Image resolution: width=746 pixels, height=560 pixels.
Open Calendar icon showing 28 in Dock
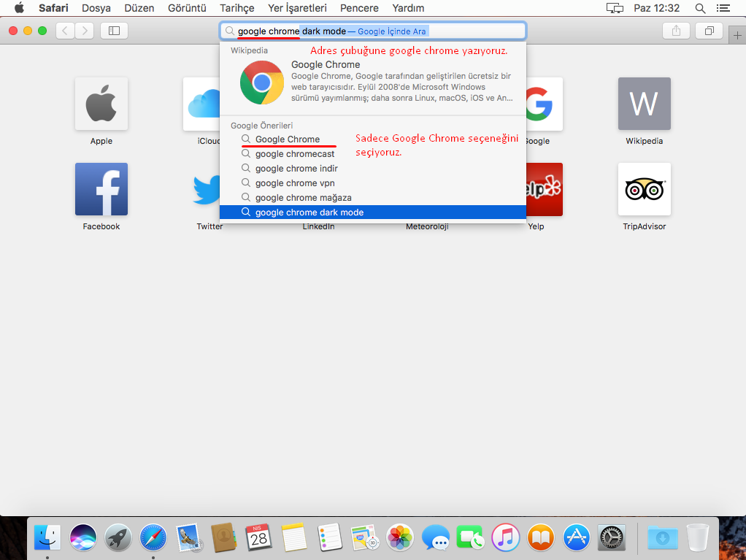tap(258, 537)
